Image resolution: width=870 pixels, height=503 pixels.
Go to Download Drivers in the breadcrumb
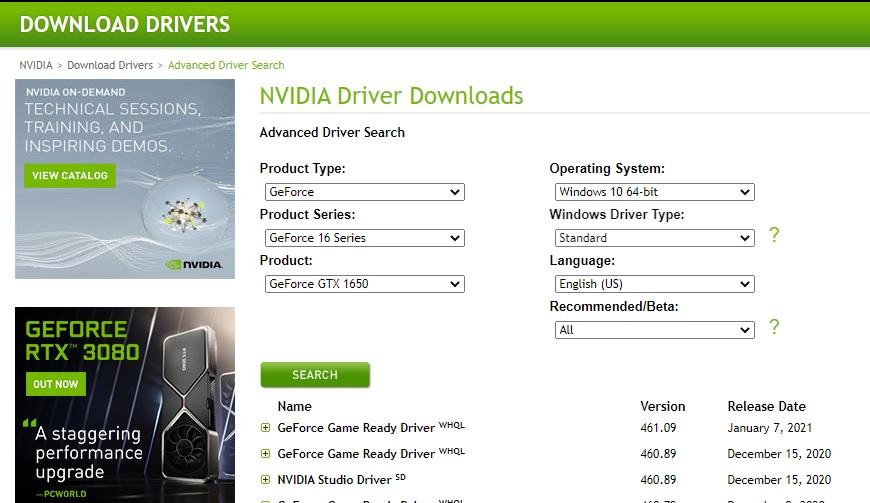(x=110, y=65)
